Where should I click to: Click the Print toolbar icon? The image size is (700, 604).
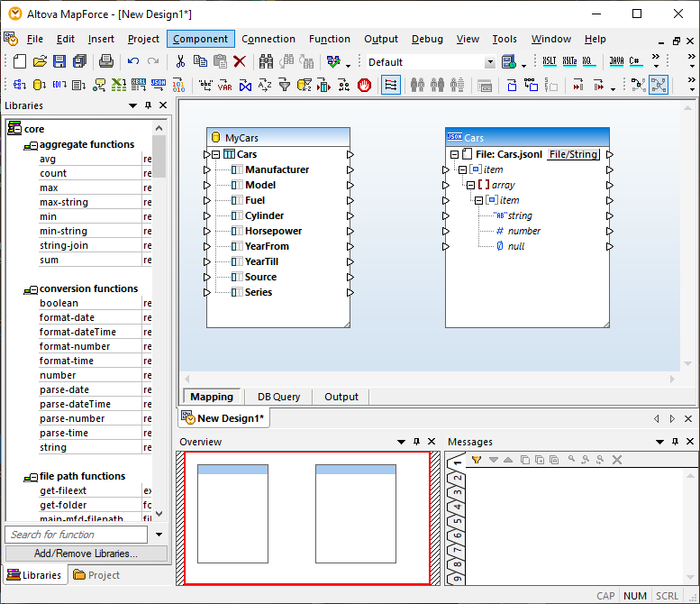[105, 62]
